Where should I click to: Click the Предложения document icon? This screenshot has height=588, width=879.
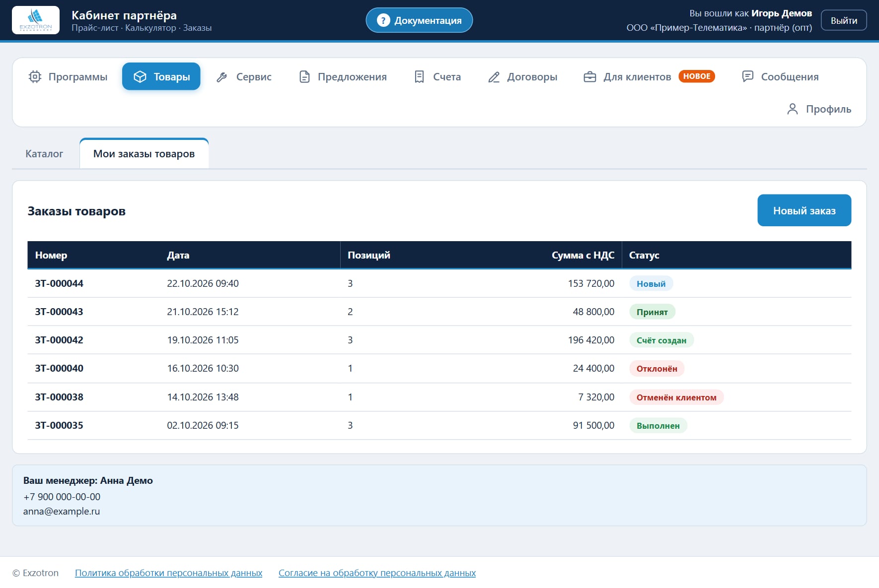(x=304, y=77)
